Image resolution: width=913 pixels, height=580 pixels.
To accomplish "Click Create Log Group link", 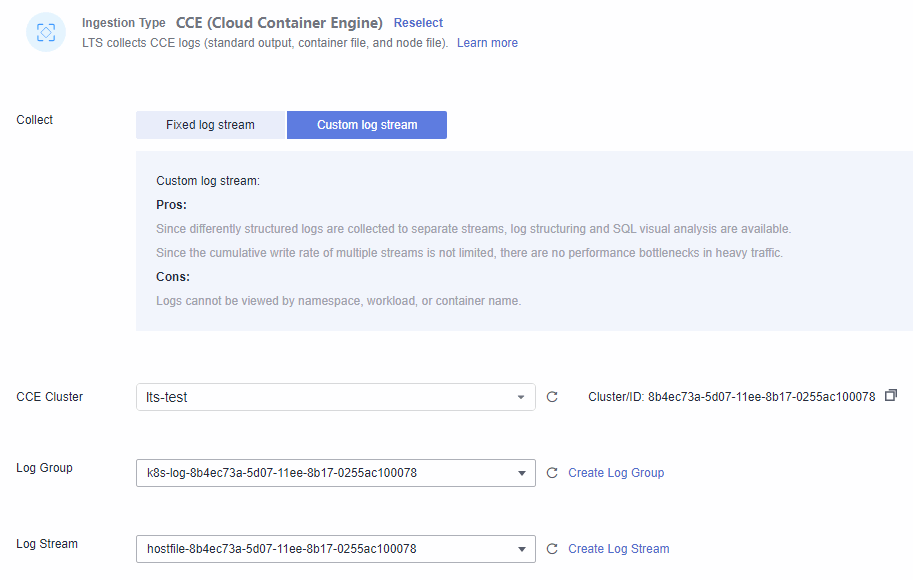I will [x=616, y=473].
